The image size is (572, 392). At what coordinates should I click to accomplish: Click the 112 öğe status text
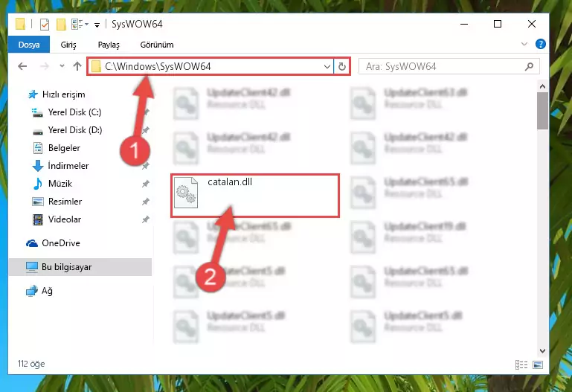pyautogui.click(x=31, y=364)
